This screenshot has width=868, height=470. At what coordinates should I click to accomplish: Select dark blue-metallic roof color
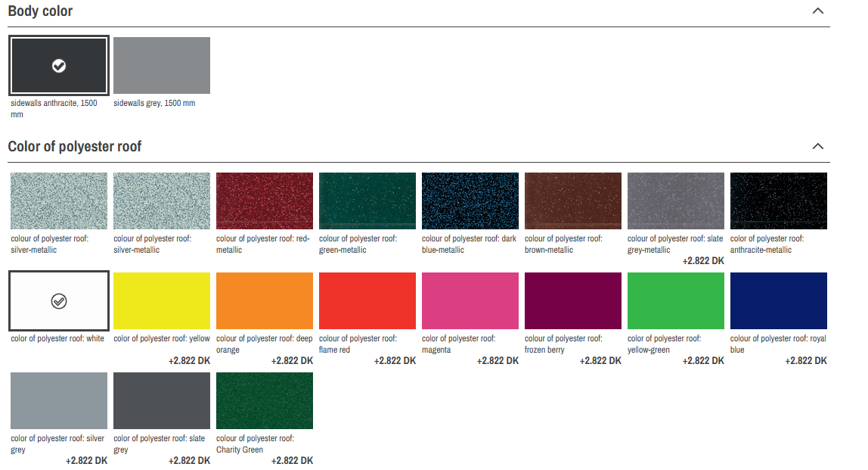pyautogui.click(x=470, y=201)
